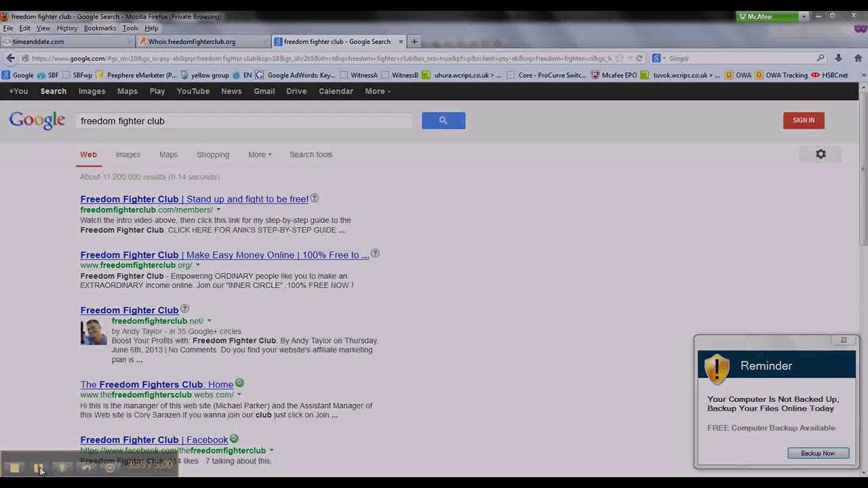Open the arrow next to freedomfighterclub.com/members/

(218, 210)
